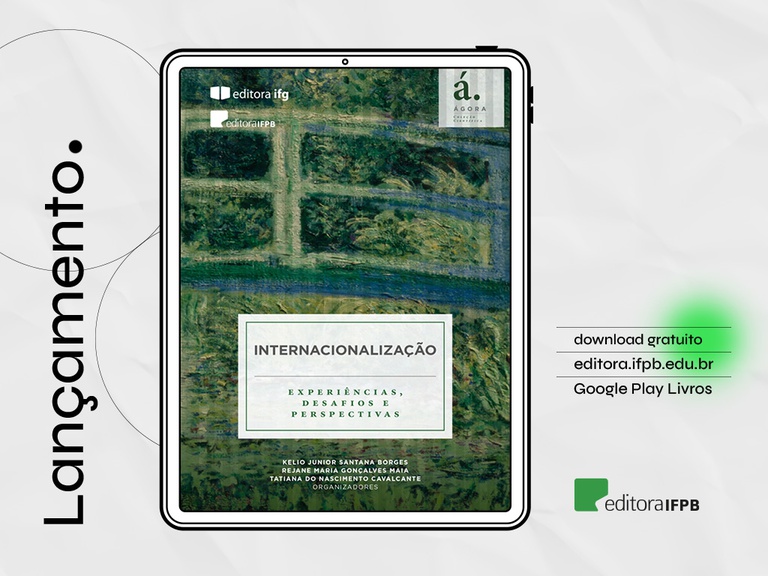Select organizer name Rejane Maria Gonçalves Maia
Image resolution: width=768 pixels, height=576 pixels.
point(345,470)
